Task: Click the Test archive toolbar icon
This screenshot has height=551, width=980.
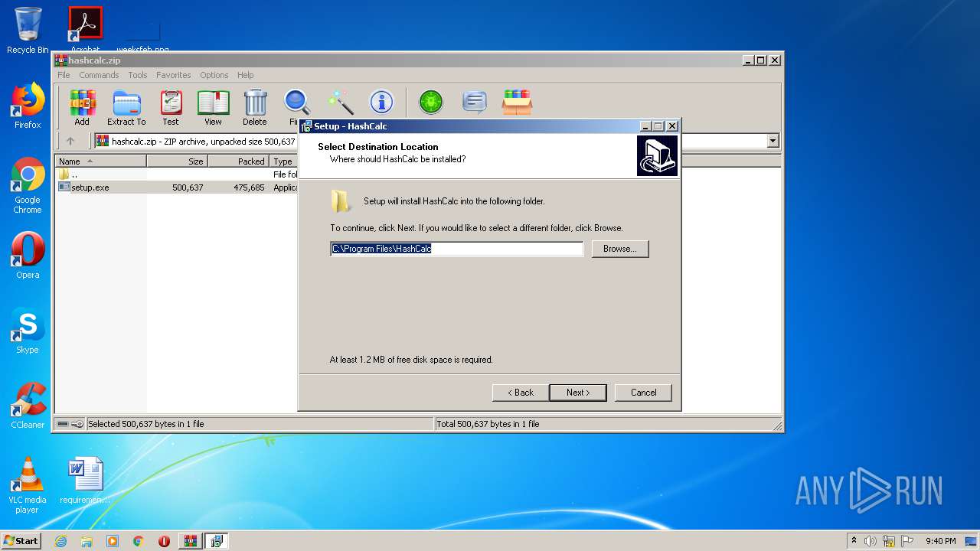Action: coord(171,107)
